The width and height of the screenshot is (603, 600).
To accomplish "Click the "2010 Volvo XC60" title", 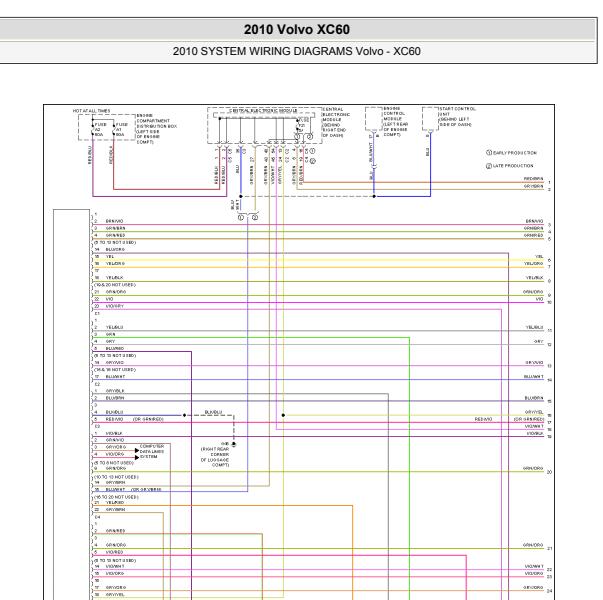I will 297,30.
